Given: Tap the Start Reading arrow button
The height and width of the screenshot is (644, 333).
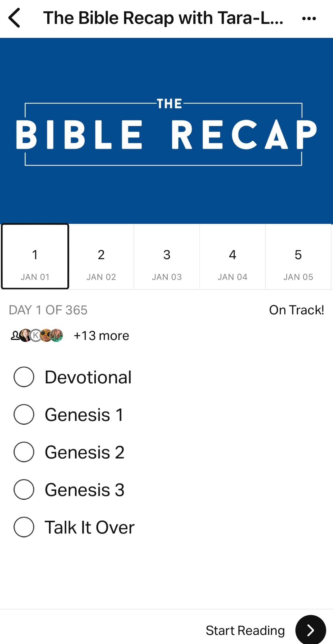Looking at the screenshot, I should pos(310,630).
